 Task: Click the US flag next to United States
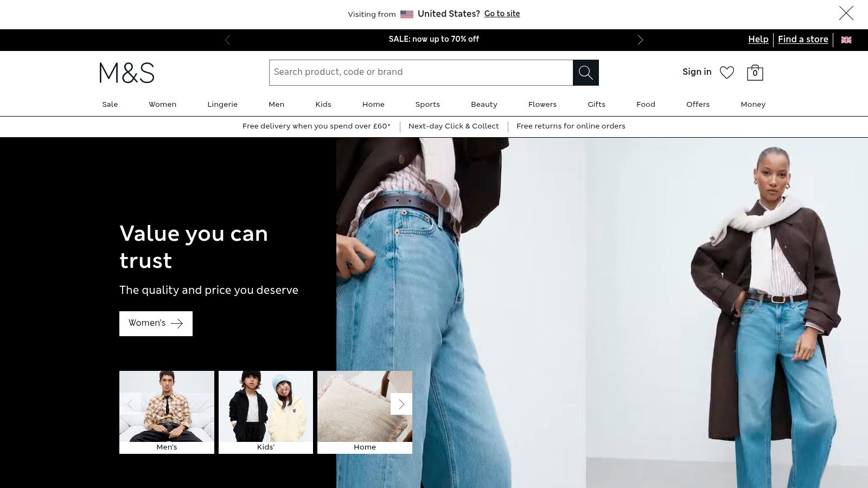tap(407, 14)
